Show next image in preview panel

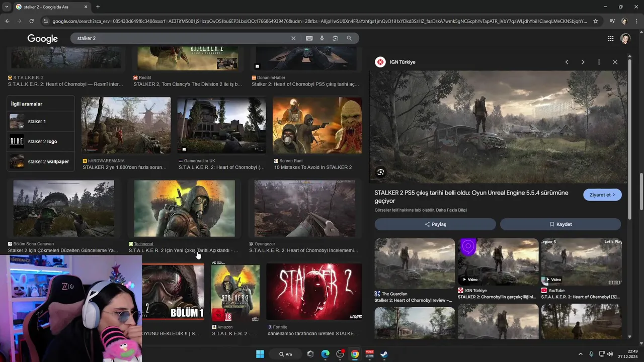[583, 62]
